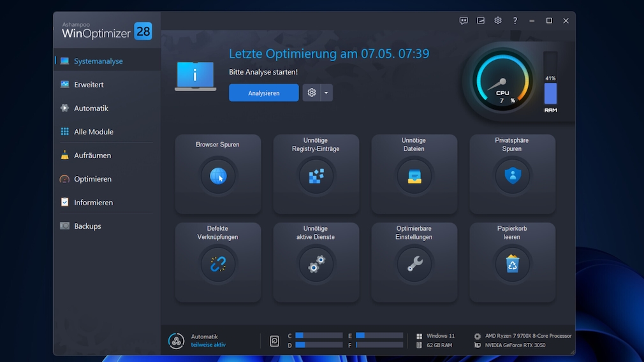Click the drive F usage bar

coord(379,345)
